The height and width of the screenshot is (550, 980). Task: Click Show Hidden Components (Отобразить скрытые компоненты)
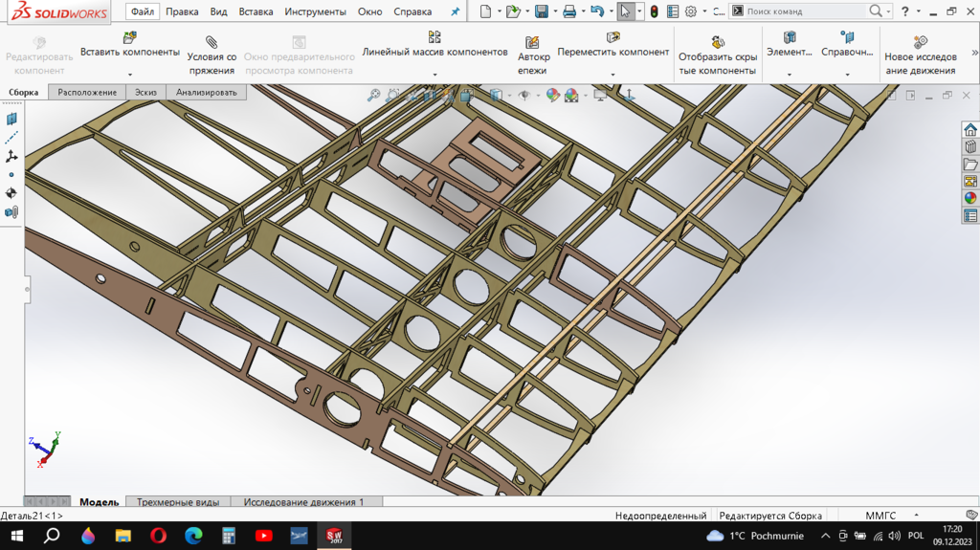tap(718, 43)
